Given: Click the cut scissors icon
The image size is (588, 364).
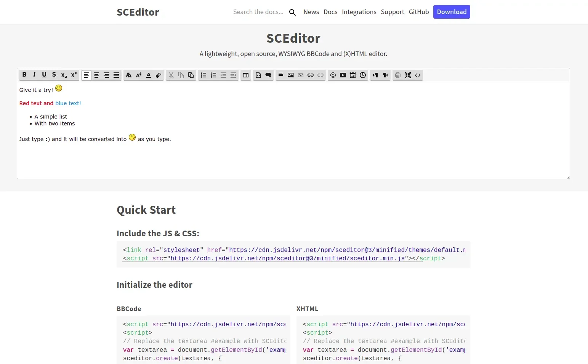Looking at the screenshot, I should pos(171,75).
